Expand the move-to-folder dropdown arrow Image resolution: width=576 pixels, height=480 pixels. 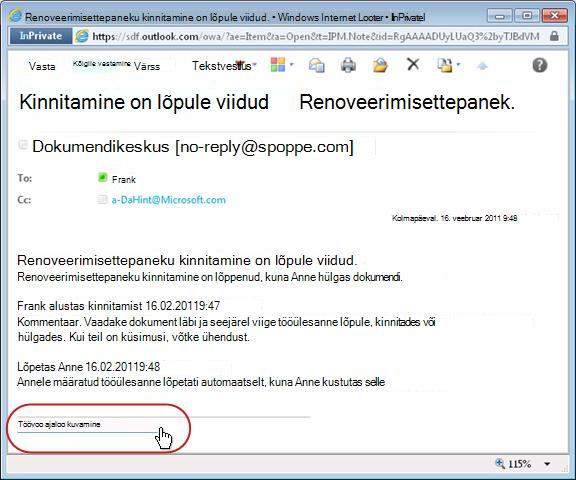[458, 65]
